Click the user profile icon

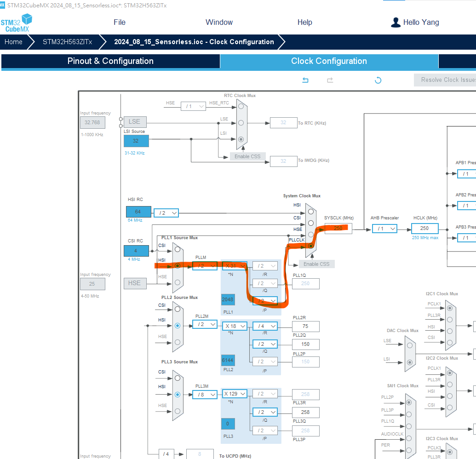396,23
